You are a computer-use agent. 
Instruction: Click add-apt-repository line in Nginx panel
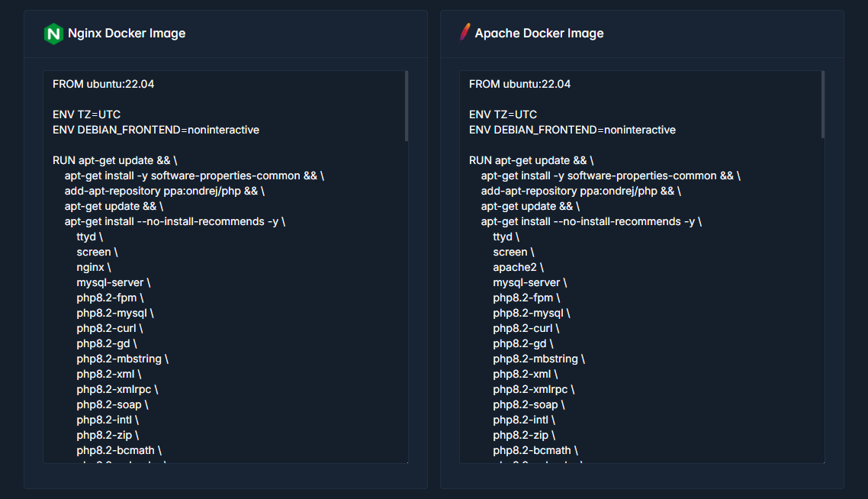coord(165,191)
